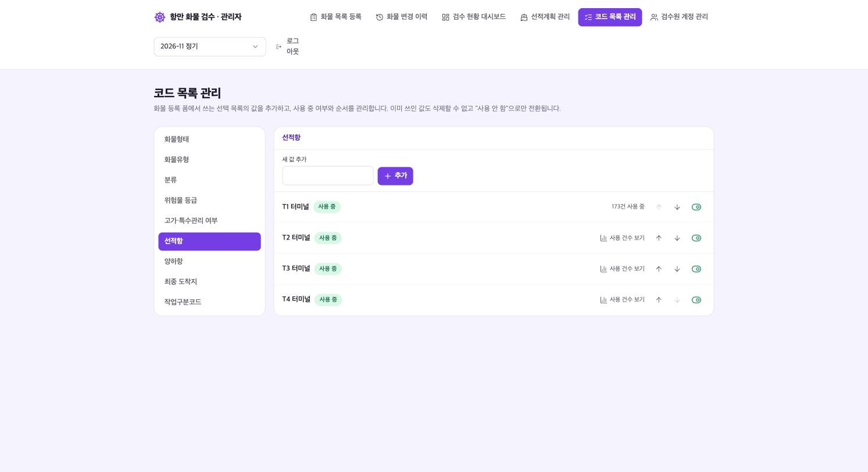Select 최종 도착지 code category
Screen dimensions: 868x472
pyautogui.click(x=210, y=282)
